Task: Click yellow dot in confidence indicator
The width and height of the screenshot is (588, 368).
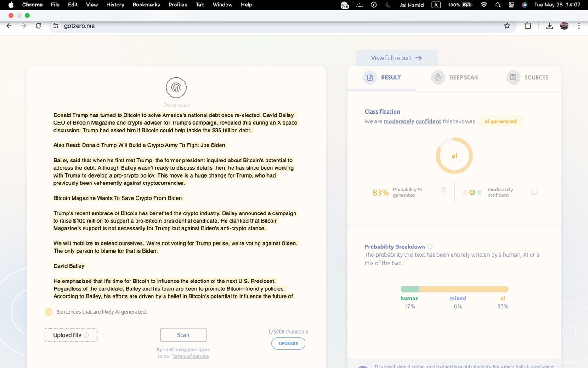Action: point(472,192)
